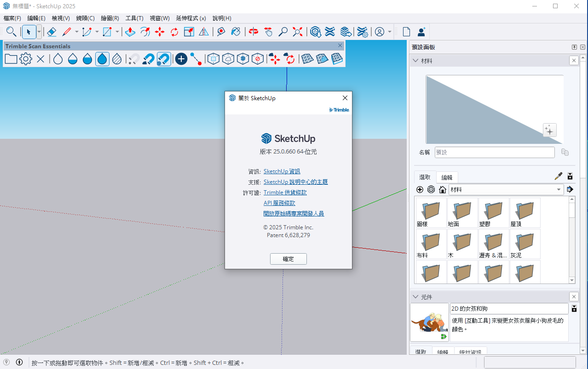The height and width of the screenshot is (369, 588).
Task: Click the new document page icon
Action: point(406,32)
